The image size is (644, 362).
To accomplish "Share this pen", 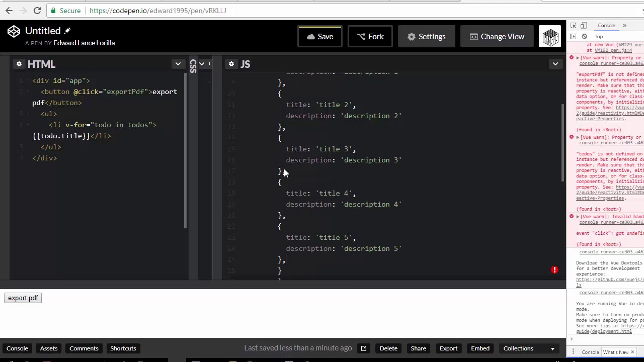I will (x=418, y=348).
